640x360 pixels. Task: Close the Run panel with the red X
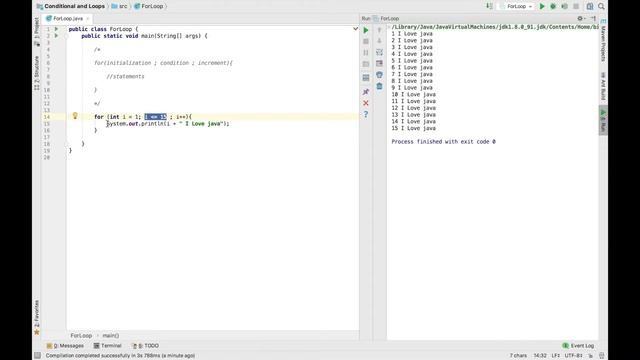(366, 103)
